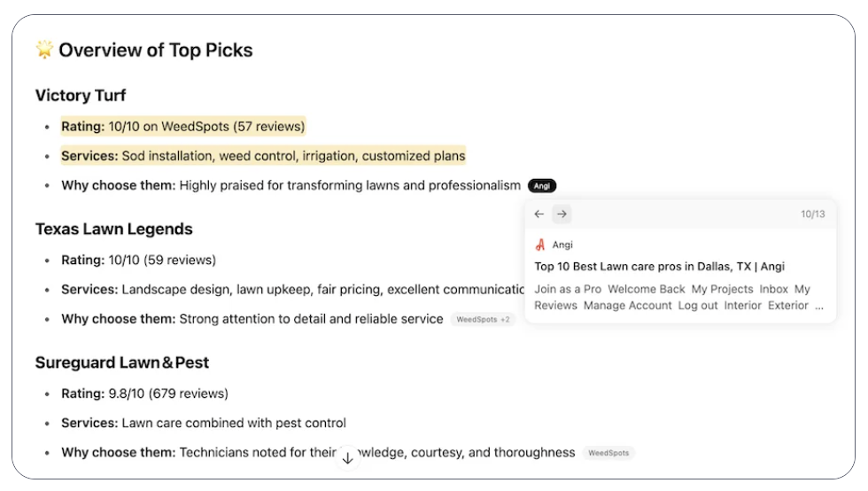Click the 10/13 citation counter
The image size is (868, 491).
(x=813, y=214)
